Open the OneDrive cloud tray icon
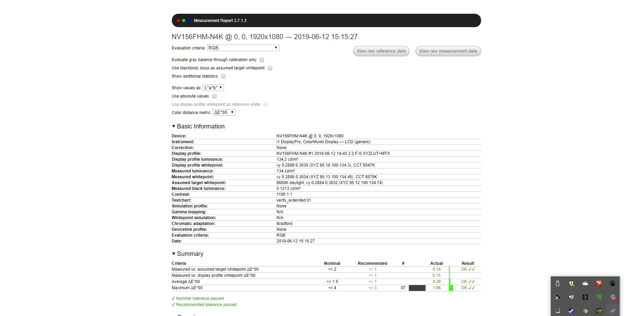Image resolution: width=644 pixels, height=316 pixels. click(x=585, y=283)
